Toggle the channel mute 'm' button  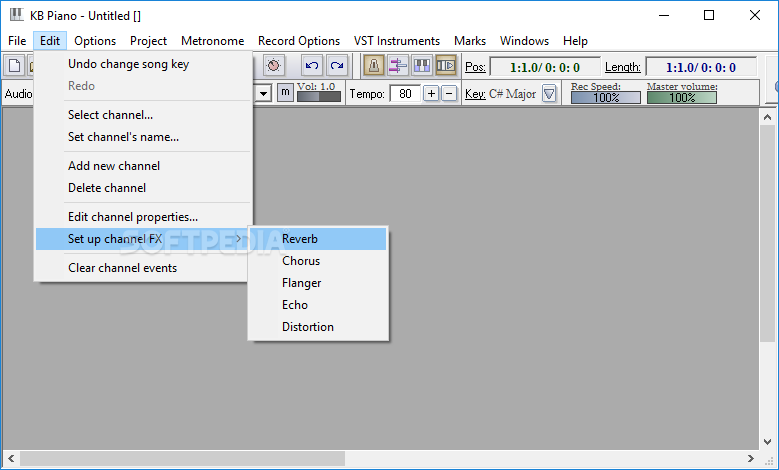[285, 92]
